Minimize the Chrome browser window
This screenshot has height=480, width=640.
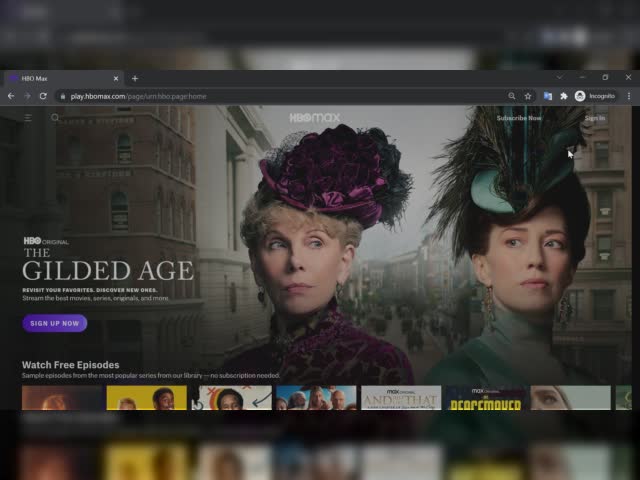582,77
